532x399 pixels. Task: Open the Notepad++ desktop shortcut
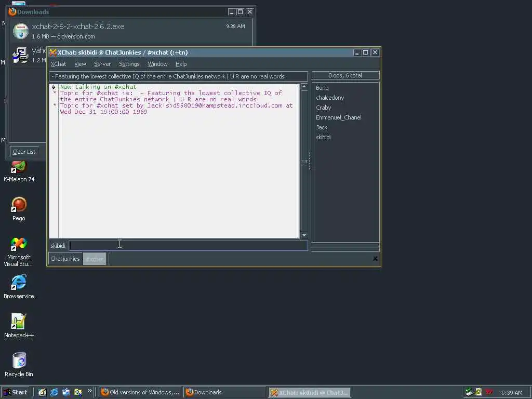19,326
